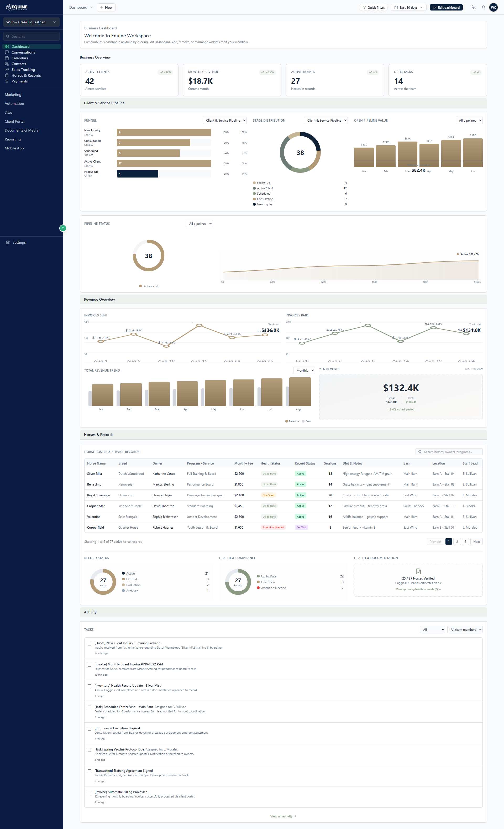Image resolution: width=504 pixels, height=829 pixels.
Task: Click the calendar icon beside Last 30 days
Action: (396, 7)
